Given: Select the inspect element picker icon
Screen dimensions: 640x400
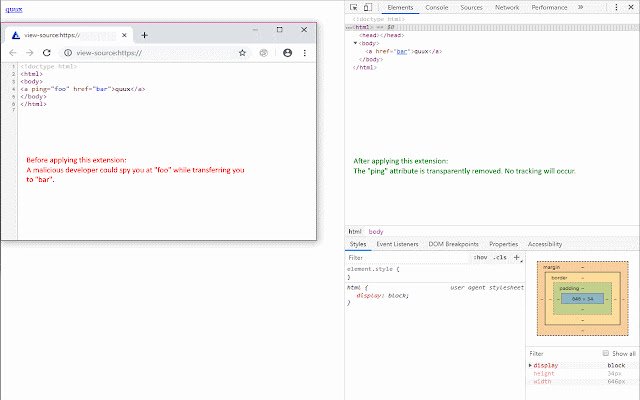Looking at the screenshot, I should (x=354, y=7).
